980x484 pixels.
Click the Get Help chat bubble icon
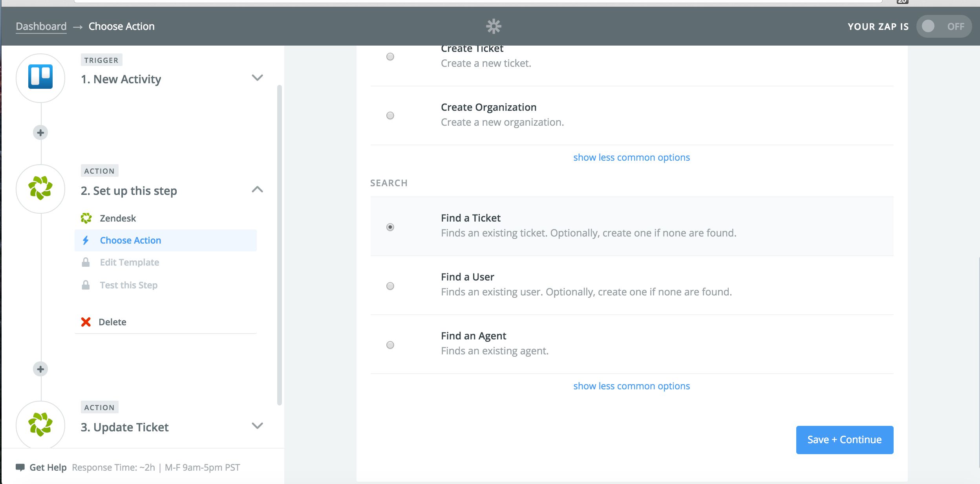tap(20, 467)
